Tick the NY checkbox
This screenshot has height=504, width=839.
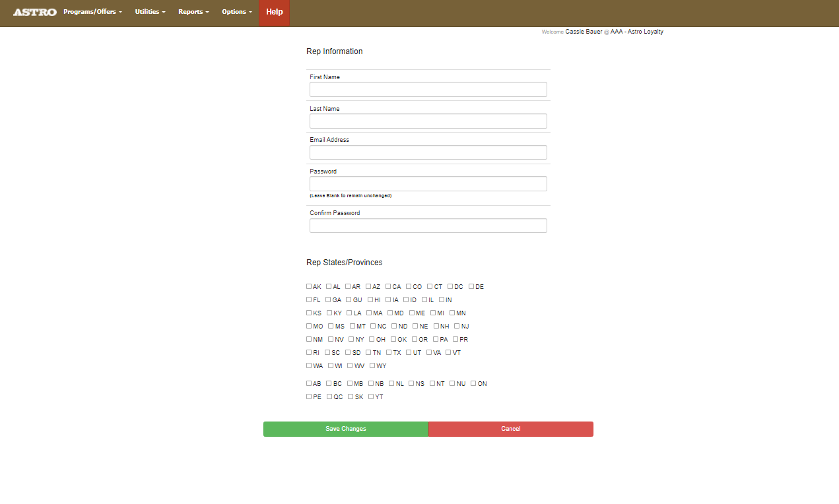[x=351, y=339]
